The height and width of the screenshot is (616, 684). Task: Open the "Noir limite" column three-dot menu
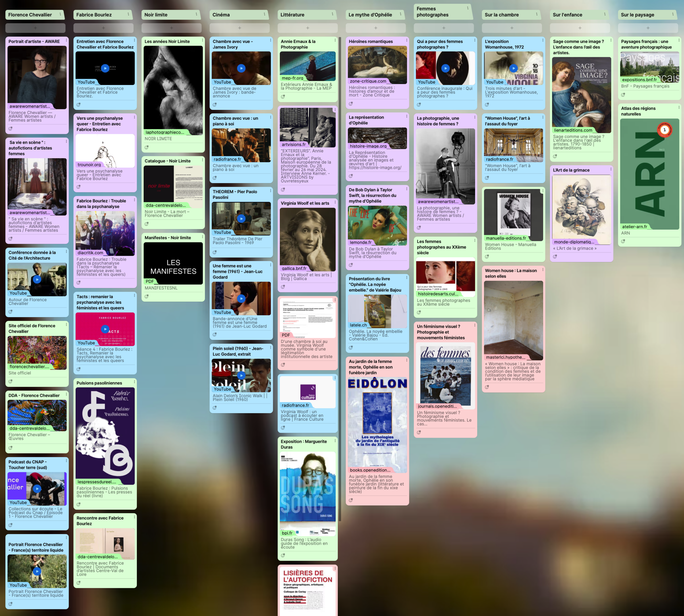pos(196,14)
